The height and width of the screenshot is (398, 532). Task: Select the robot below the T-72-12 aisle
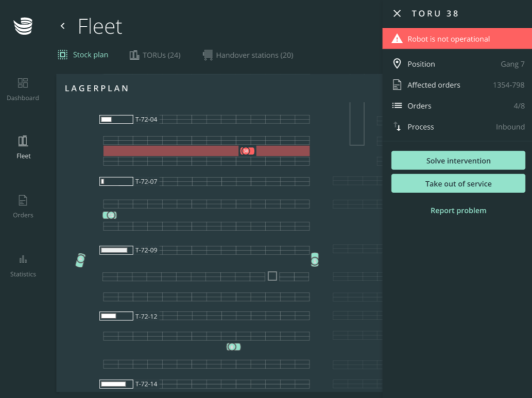point(233,347)
